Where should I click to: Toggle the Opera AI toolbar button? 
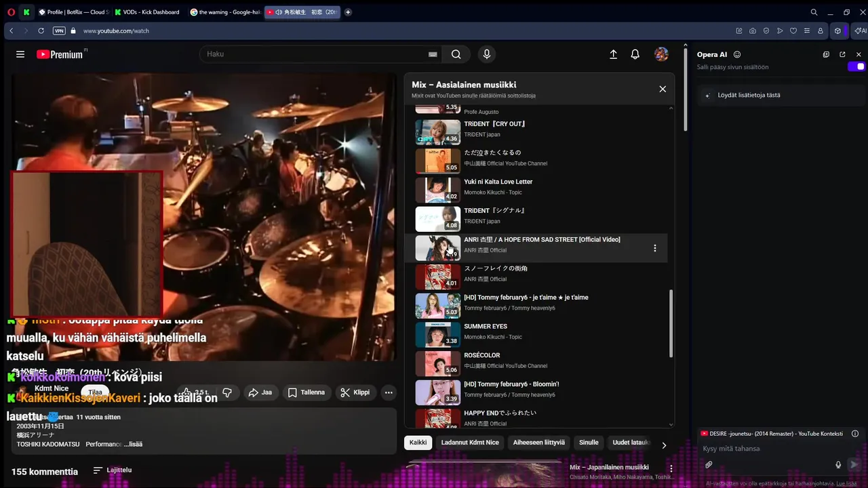(x=859, y=30)
